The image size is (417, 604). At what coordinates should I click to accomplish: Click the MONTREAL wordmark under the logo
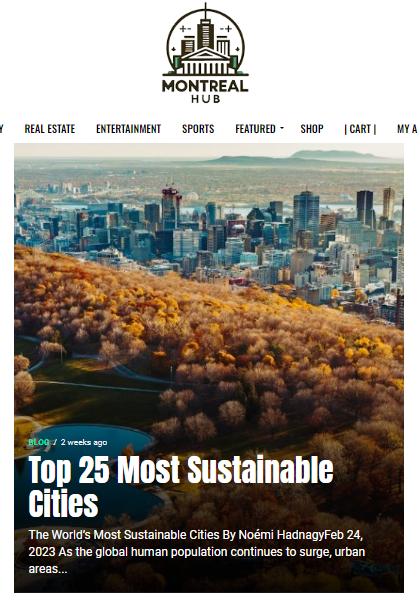point(205,86)
